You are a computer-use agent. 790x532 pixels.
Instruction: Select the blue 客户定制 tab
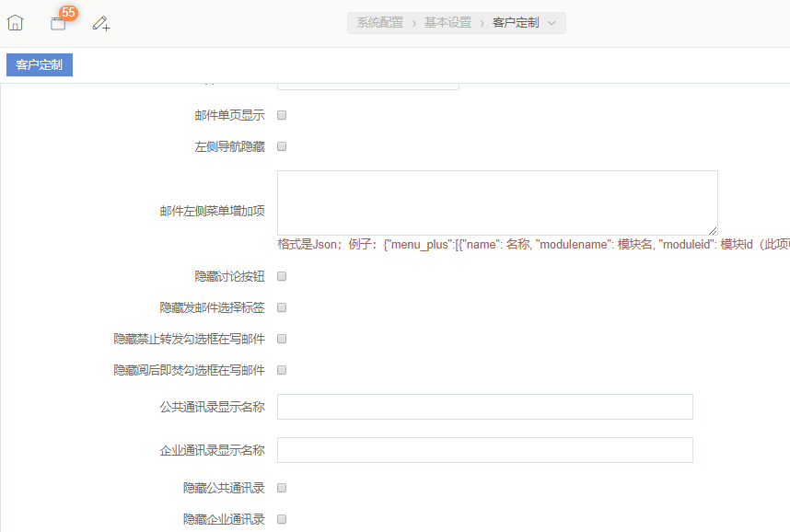(x=40, y=65)
